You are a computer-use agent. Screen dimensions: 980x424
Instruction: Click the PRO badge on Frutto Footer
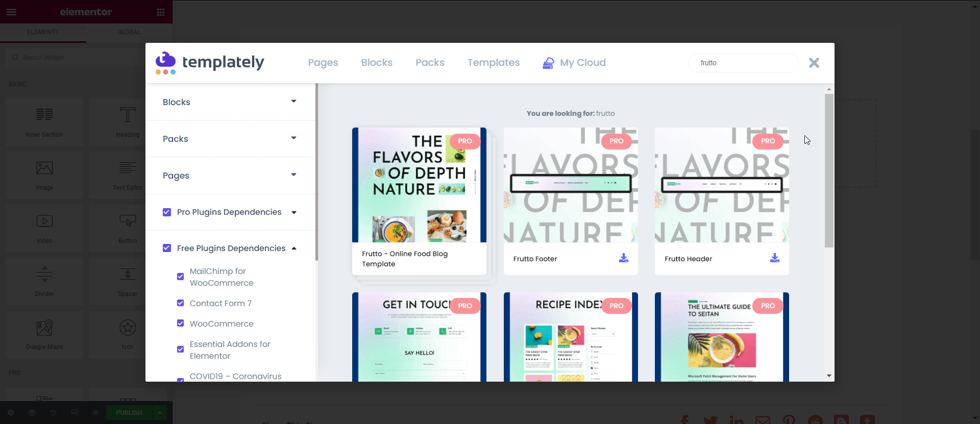(616, 141)
